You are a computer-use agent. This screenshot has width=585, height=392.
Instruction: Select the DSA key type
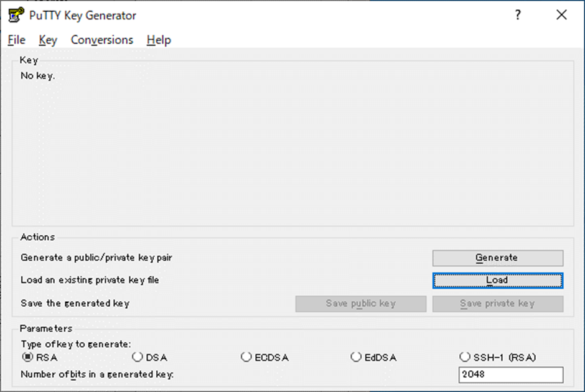pos(149,357)
